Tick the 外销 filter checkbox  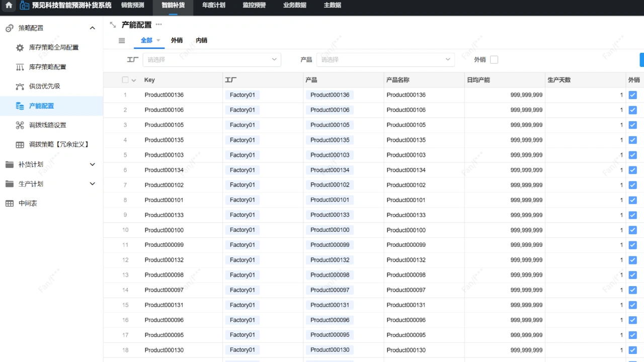pos(494,60)
